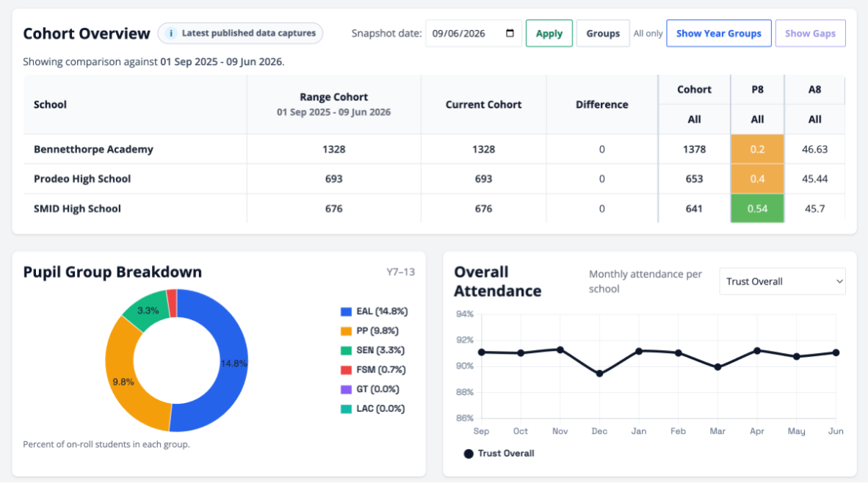Click the Nov data point on attendance chart
The width and height of the screenshot is (868, 483).
click(x=560, y=349)
